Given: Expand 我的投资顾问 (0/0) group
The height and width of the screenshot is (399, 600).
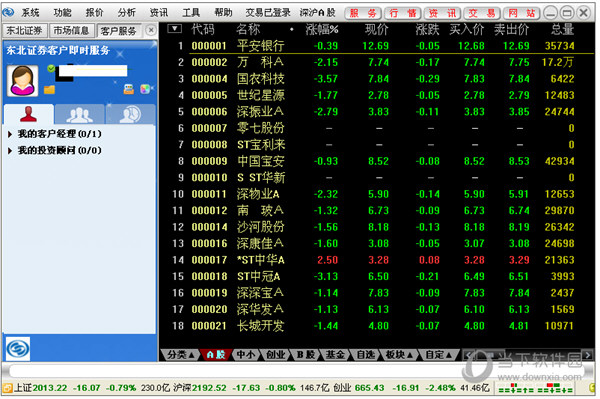Looking at the screenshot, I should 54,150.
